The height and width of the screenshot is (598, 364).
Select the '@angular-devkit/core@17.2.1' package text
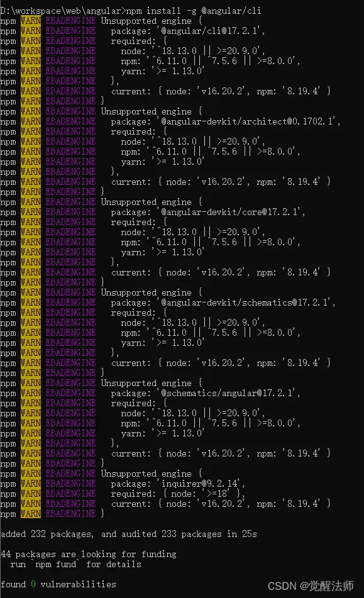(x=230, y=212)
